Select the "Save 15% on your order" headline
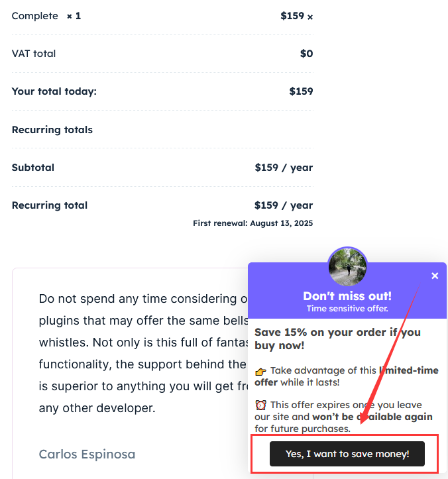 (x=337, y=338)
